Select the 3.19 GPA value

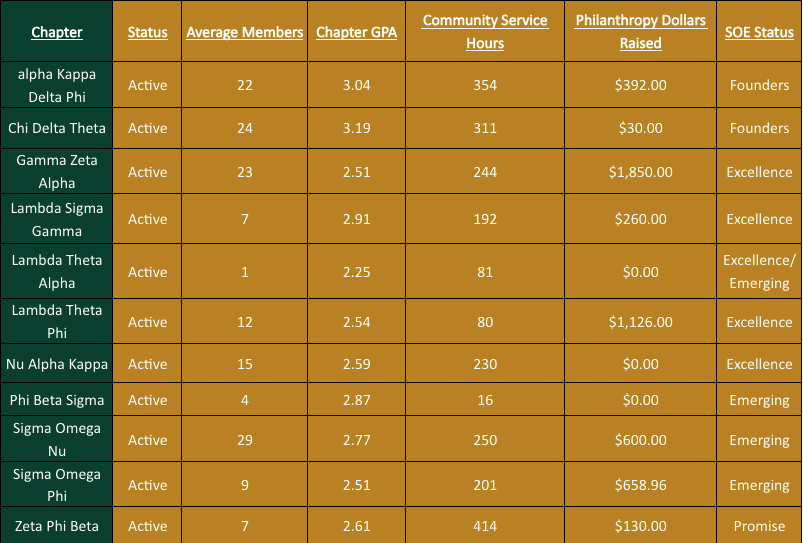tap(356, 128)
